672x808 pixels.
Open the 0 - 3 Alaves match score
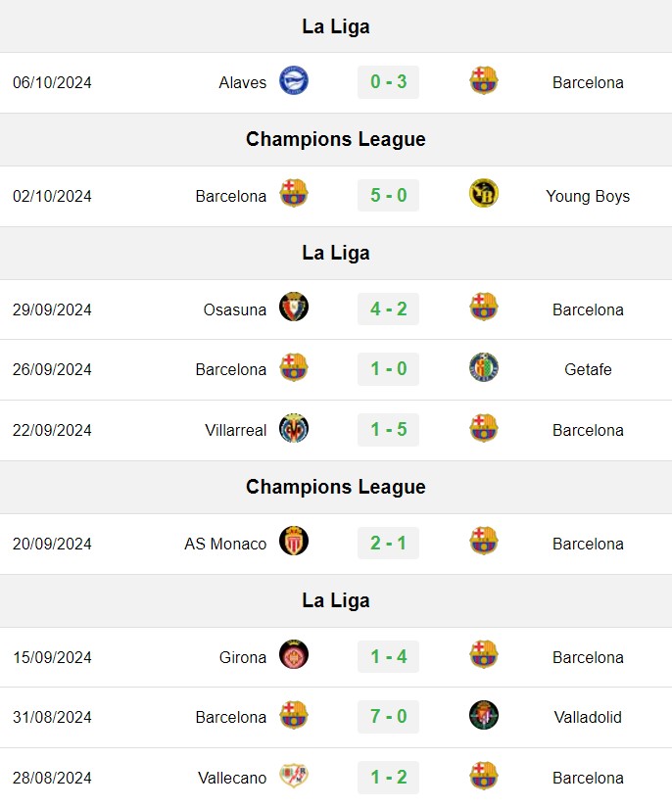(x=389, y=82)
